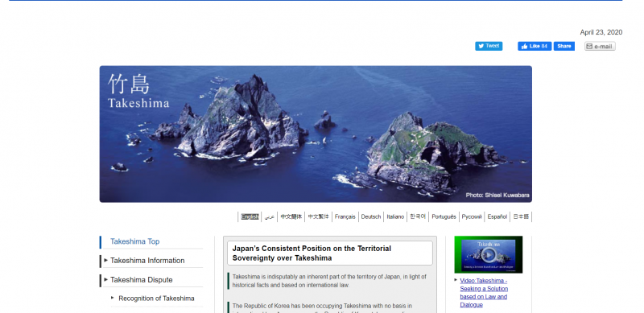Switch language to Русский
The height and width of the screenshot is (313, 644).
coord(472,217)
